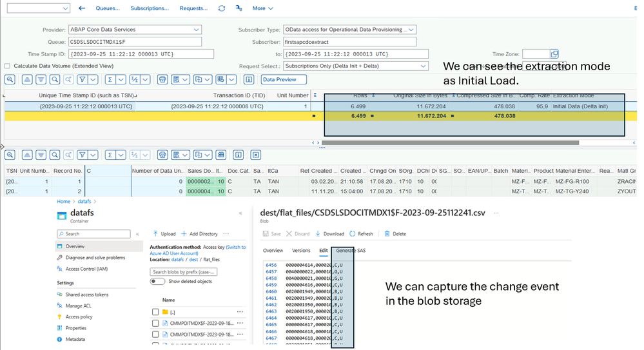
Task: Click the print icon in the request list toolbar
Action: (162, 80)
